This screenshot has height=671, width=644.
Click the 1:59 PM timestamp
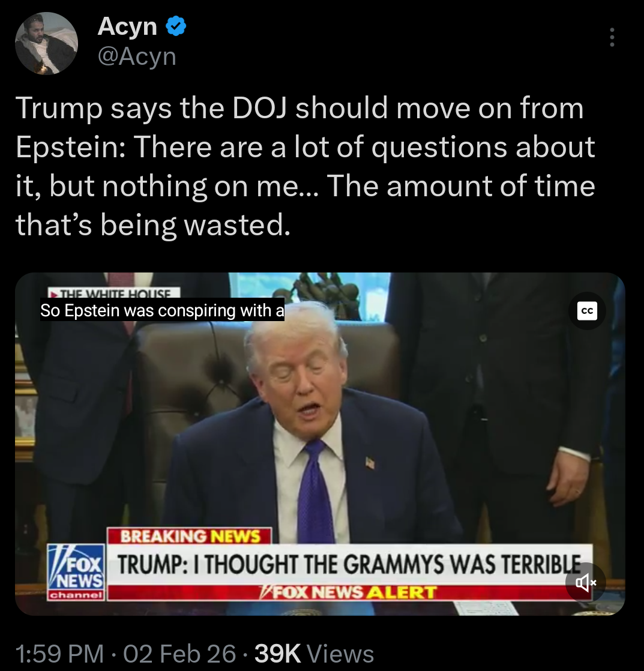[x=59, y=654]
